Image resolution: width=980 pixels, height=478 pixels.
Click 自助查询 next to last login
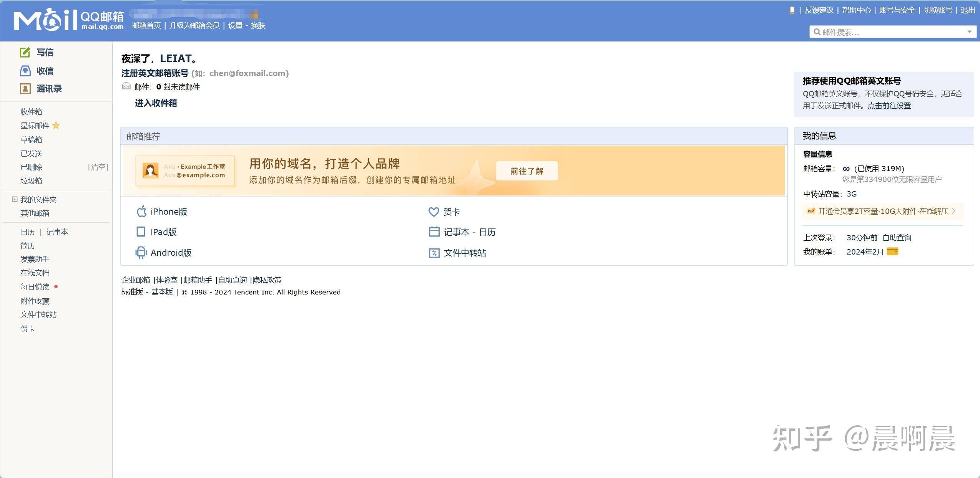[897, 238]
